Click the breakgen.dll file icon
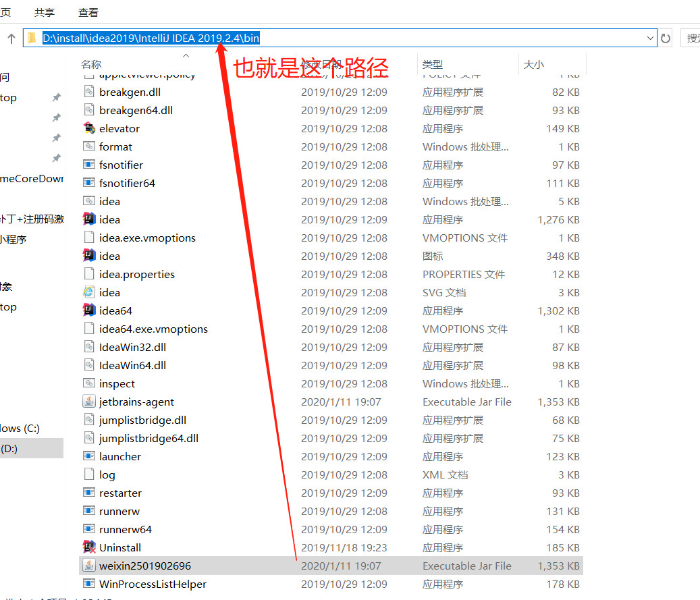Image resolution: width=700 pixels, height=600 pixels. tap(89, 92)
